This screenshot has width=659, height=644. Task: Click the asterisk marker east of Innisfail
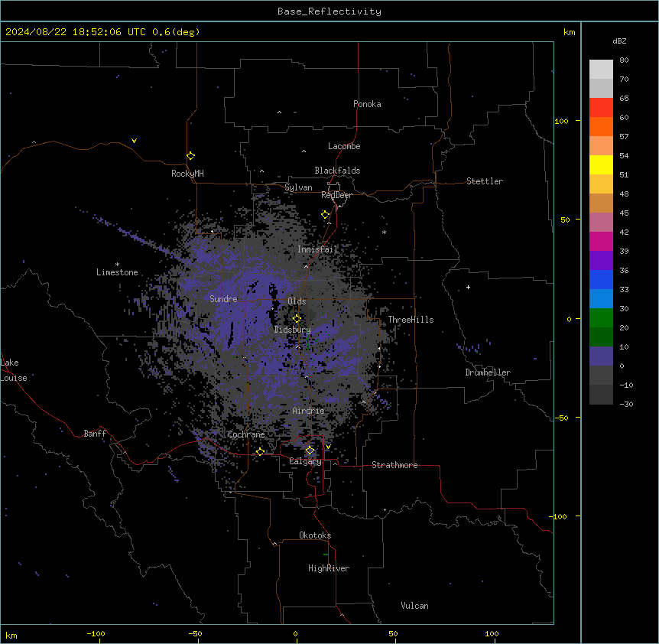point(384,233)
